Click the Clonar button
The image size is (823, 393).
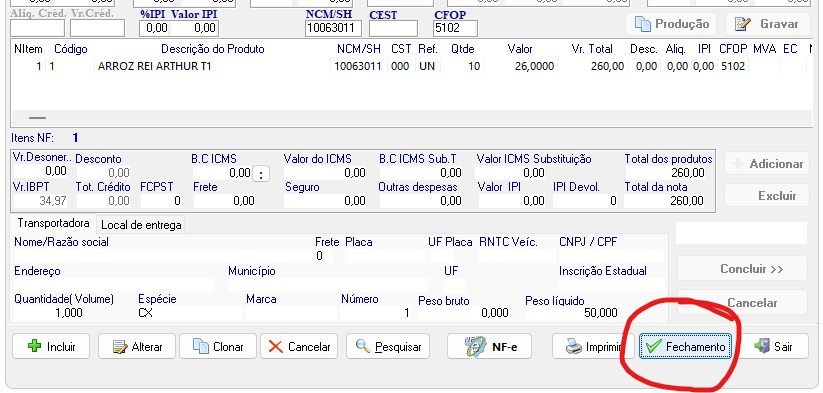pyautogui.click(x=218, y=346)
